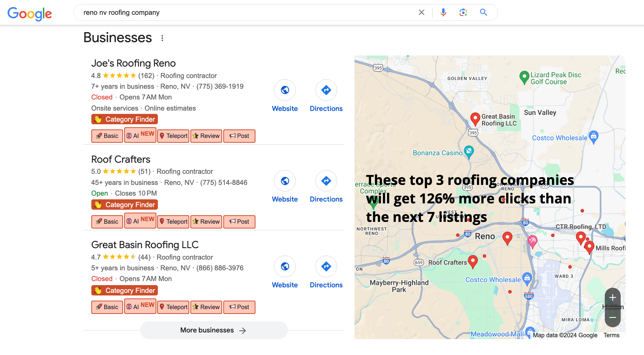The height and width of the screenshot is (355, 644).
Task: Click Great Basin Roofing (44) review count
Action: (145, 257)
